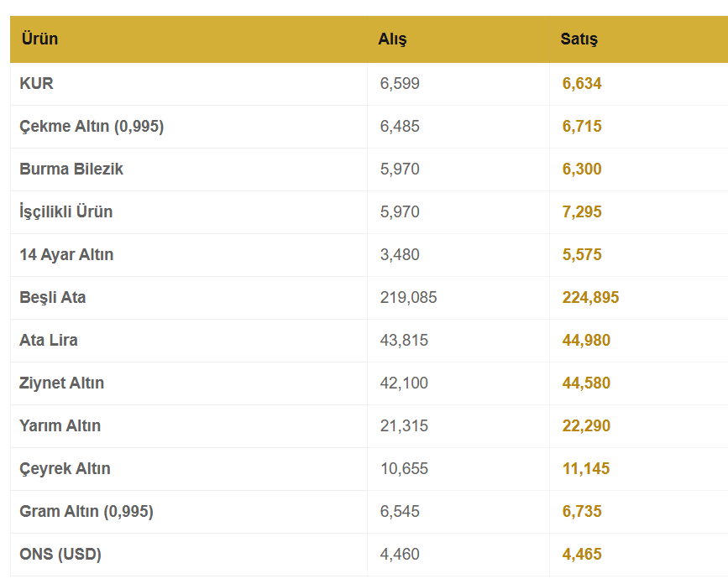Click the Ata Lira row label
The image size is (728, 584).
click(49, 340)
